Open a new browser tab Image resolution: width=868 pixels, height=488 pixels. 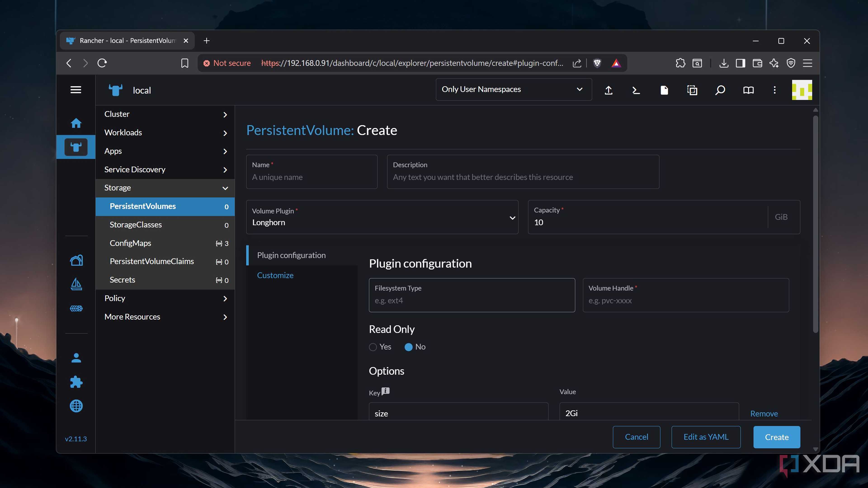click(x=207, y=41)
